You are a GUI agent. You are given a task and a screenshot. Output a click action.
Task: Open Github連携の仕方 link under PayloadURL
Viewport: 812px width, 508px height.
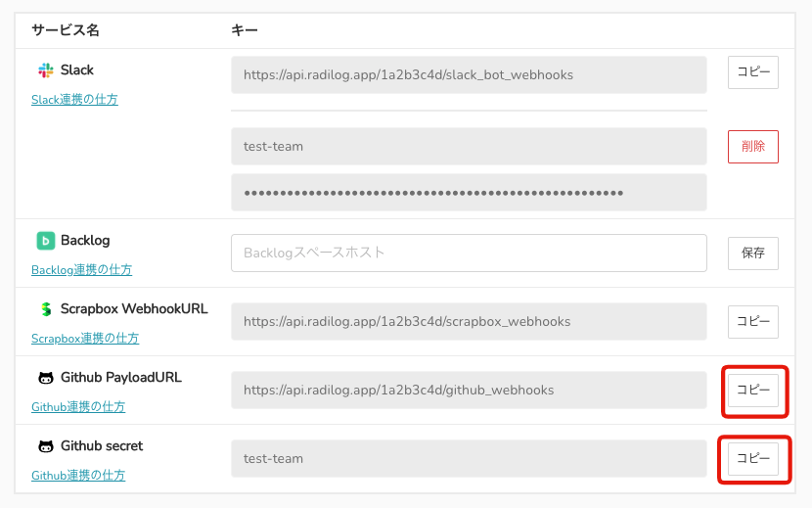point(78,407)
